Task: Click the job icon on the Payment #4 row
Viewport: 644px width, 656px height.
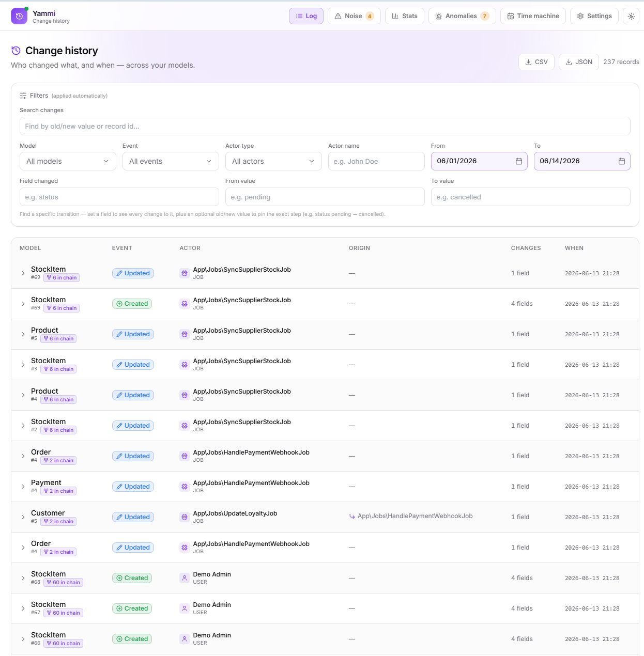Action: pos(185,487)
